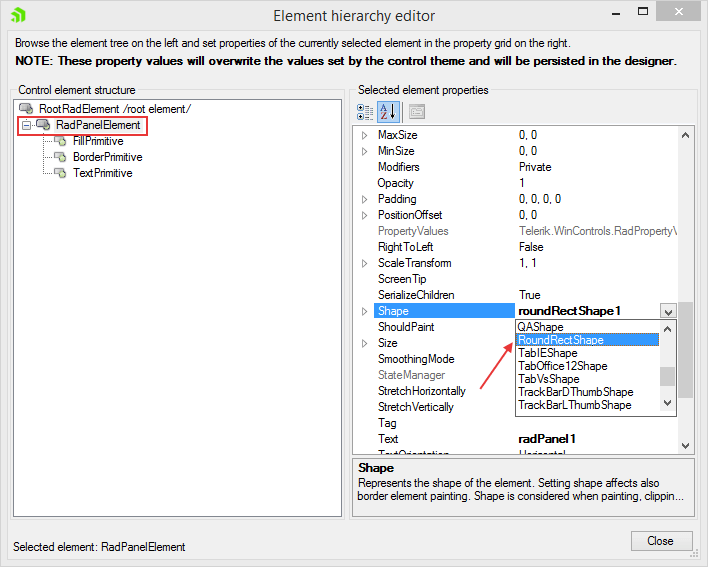
Task: Select the StretchHorizontally property
Action: (422, 391)
